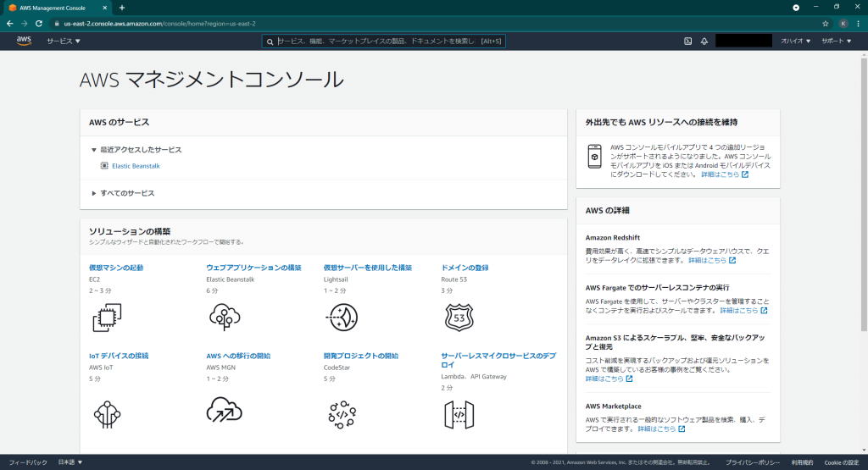Screen dimensions: 868x470
Task: Go back with browser back arrow
Action: [9, 24]
